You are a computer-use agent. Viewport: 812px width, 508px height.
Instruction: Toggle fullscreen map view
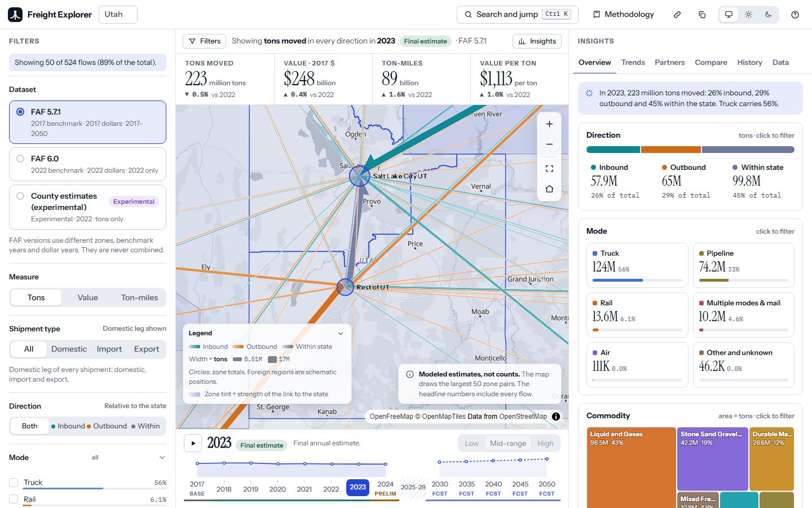[x=549, y=169]
